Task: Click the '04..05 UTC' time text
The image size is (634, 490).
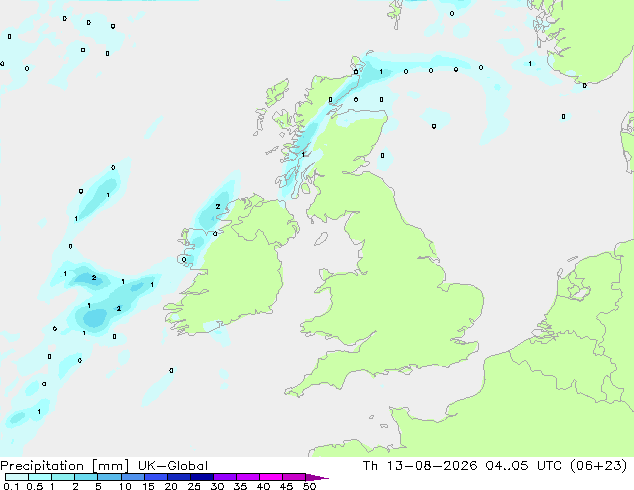Action: point(524,466)
